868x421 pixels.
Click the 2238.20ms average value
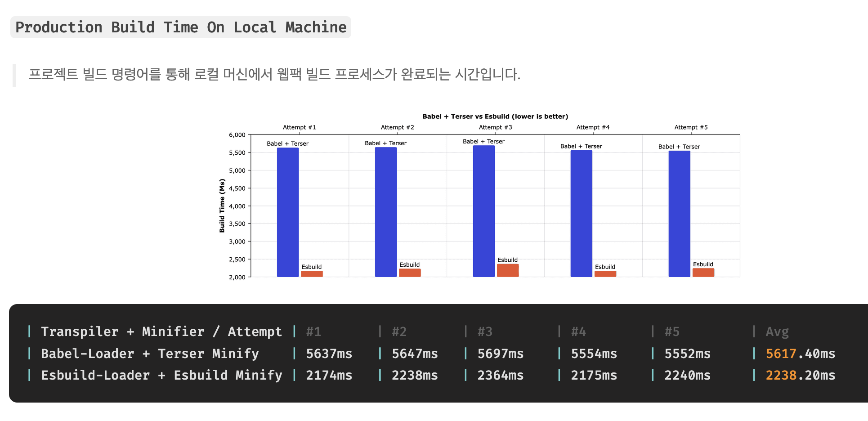[x=801, y=375]
